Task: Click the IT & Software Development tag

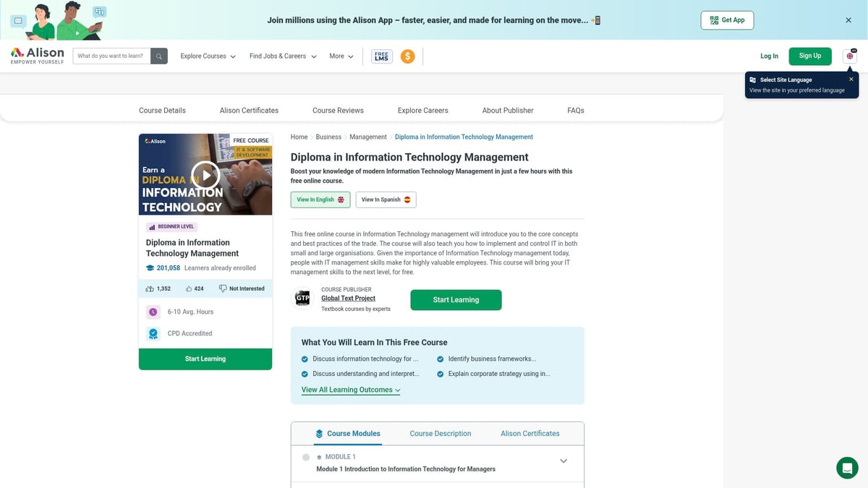Action: [x=252, y=152]
